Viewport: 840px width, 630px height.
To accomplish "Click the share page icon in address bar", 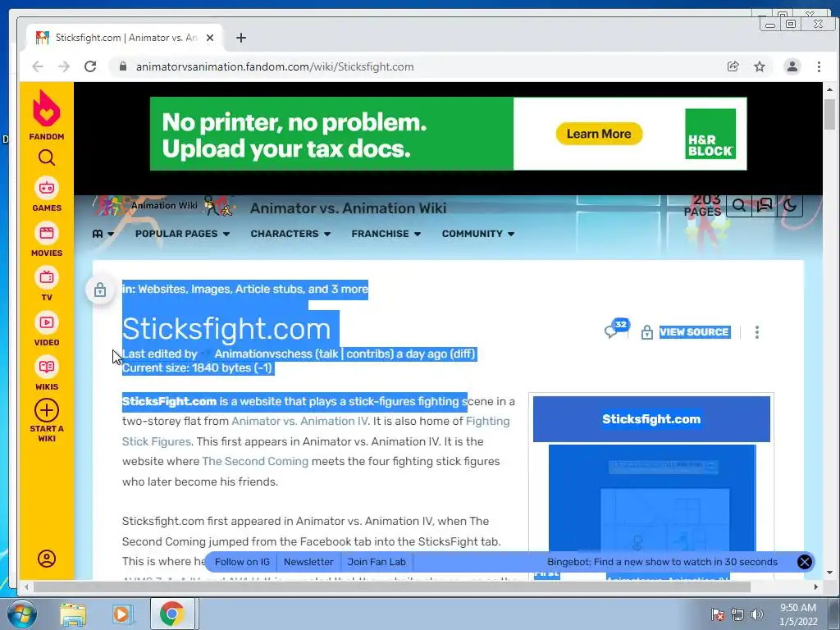I will 733,66.
